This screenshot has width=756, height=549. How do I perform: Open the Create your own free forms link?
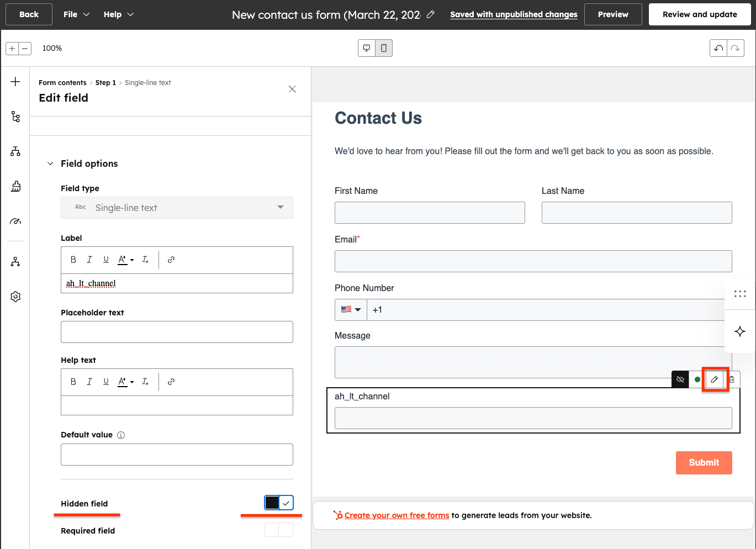(x=397, y=515)
